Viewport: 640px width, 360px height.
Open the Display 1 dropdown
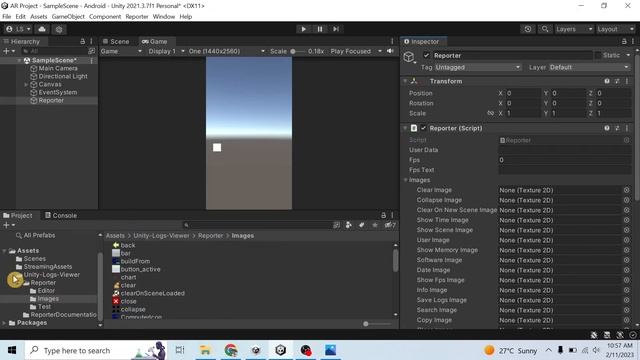pos(167,51)
